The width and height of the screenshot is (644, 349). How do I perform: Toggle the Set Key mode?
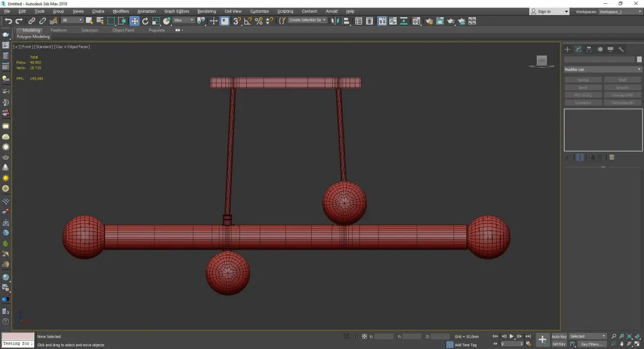(559, 344)
